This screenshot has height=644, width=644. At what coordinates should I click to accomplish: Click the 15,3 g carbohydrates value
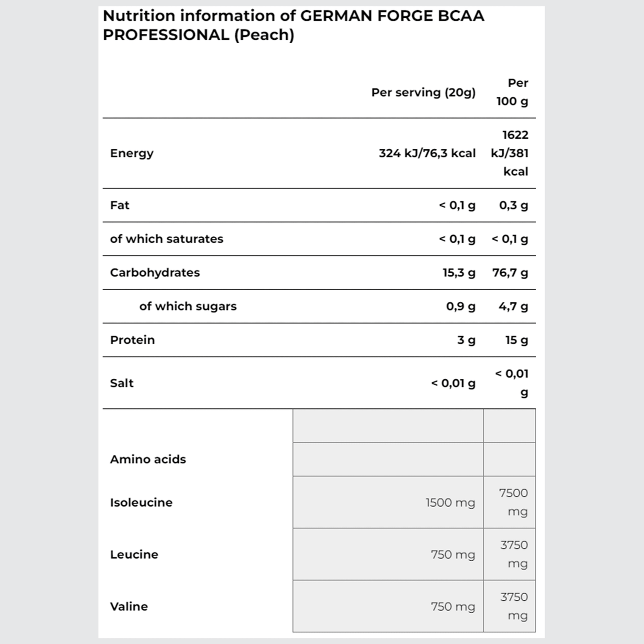(459, 273)
